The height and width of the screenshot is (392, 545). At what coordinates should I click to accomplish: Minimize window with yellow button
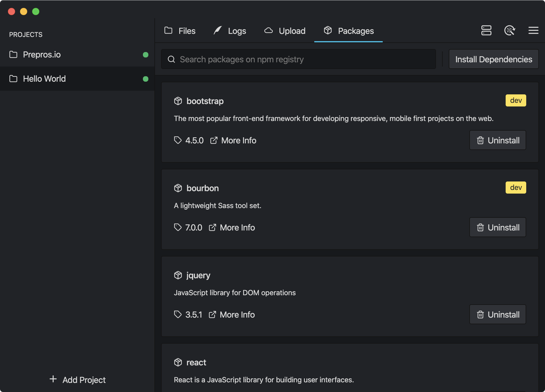(x=24, y=11)
